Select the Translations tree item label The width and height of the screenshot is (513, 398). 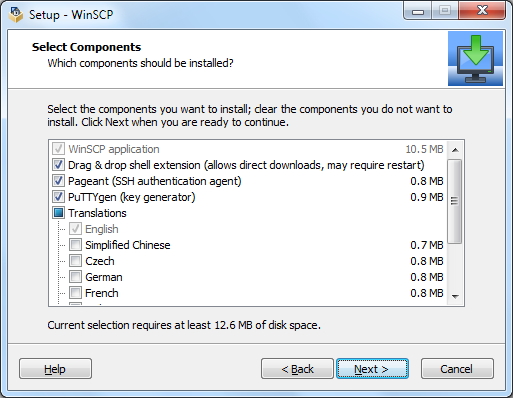point(97,213)
